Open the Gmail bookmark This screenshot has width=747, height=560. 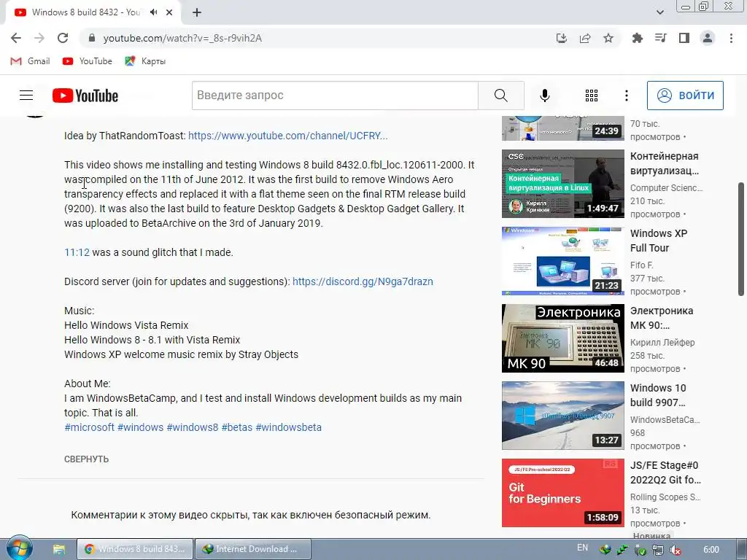(30, 61)
